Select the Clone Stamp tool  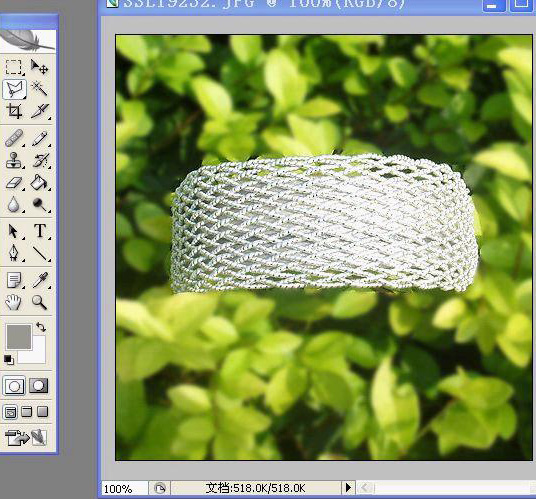(x=14, y=161)
